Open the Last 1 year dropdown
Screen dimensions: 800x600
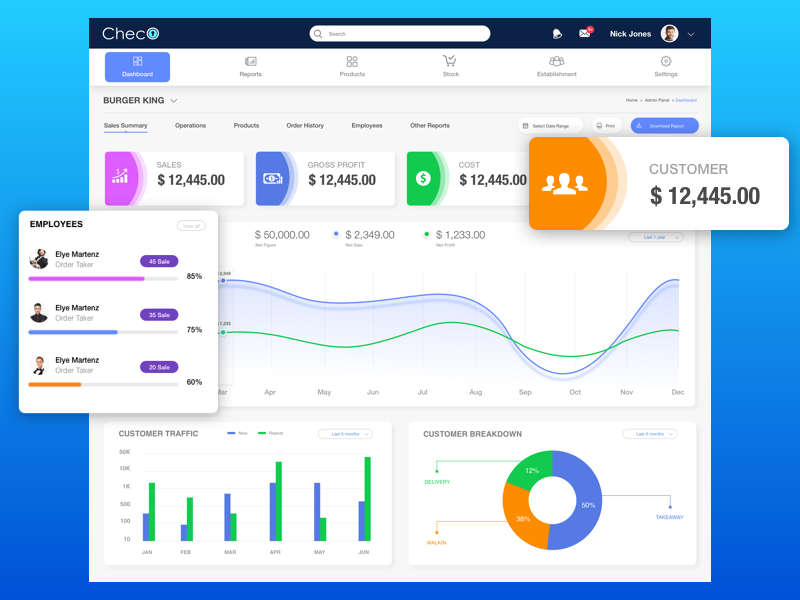[x=656, y=237]
